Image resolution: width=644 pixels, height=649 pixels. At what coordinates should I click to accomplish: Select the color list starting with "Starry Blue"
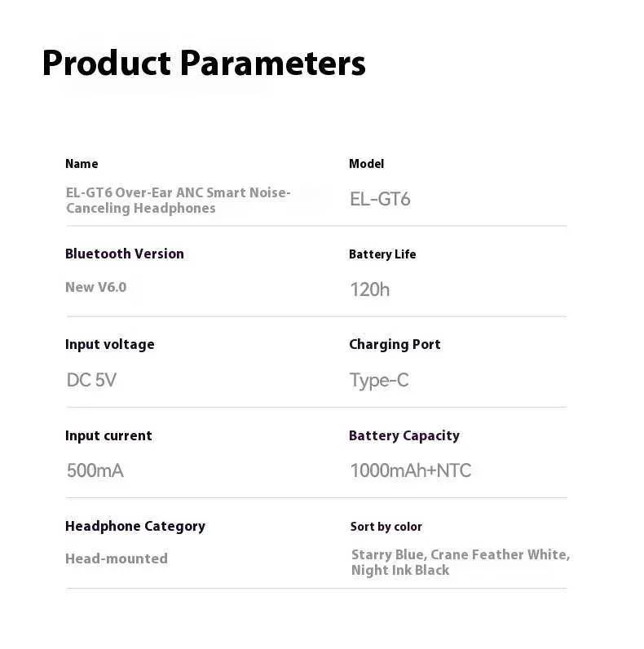460,563
